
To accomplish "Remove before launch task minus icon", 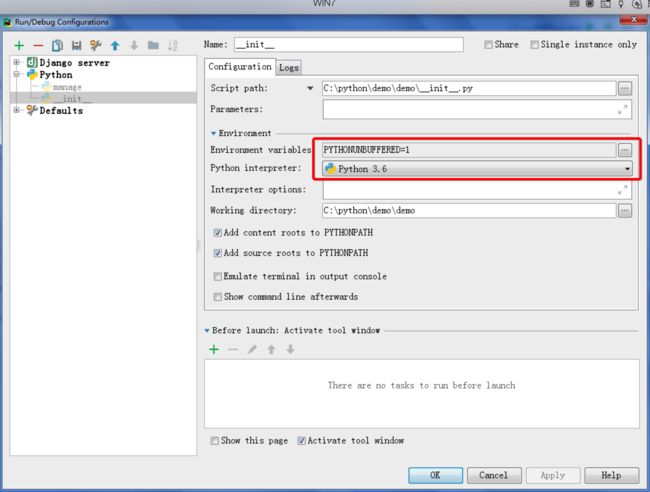I will pyautogui.click(x=233, y=349).
